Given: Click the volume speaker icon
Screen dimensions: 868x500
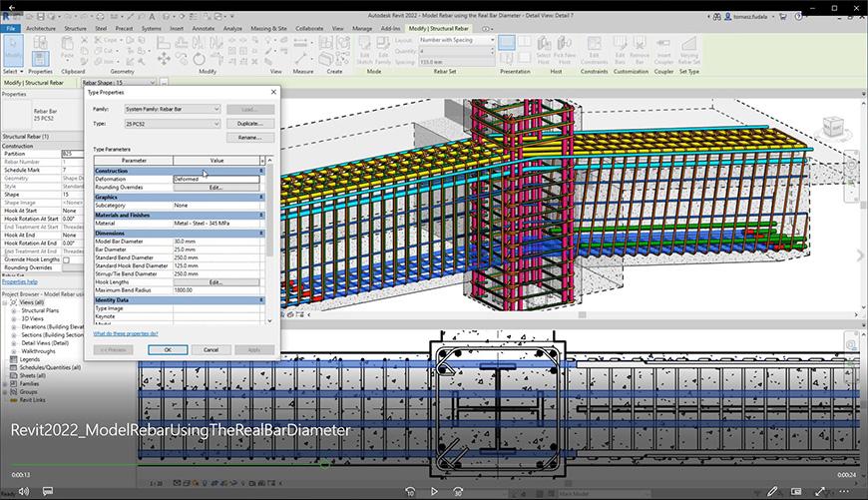Looking at the screenshot, I should 24,491.
